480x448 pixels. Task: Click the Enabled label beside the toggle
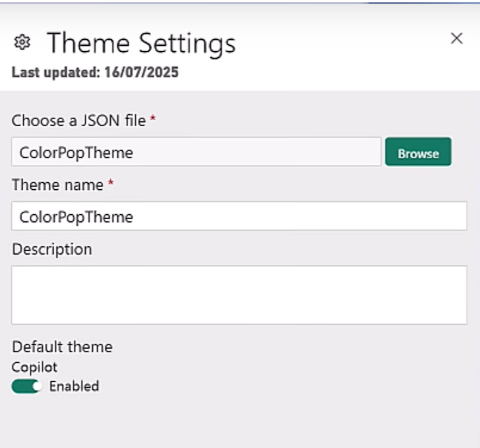[x=74, y=386]
